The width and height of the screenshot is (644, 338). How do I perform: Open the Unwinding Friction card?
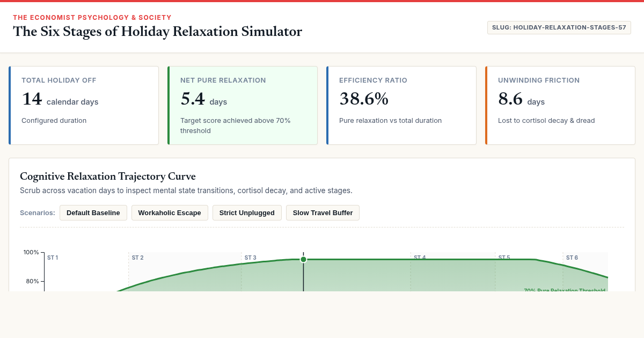coord(560,105)
